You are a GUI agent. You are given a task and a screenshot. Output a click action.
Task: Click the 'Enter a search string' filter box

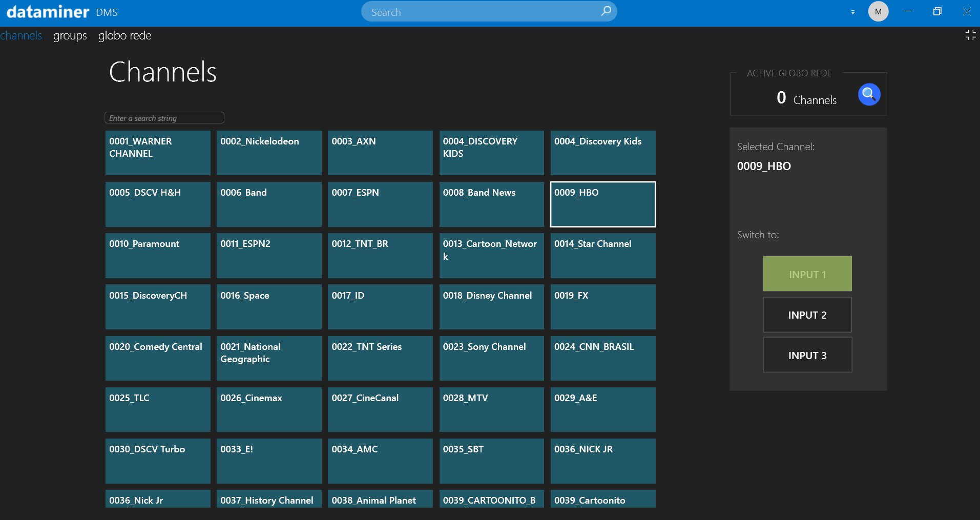[164, 118]
